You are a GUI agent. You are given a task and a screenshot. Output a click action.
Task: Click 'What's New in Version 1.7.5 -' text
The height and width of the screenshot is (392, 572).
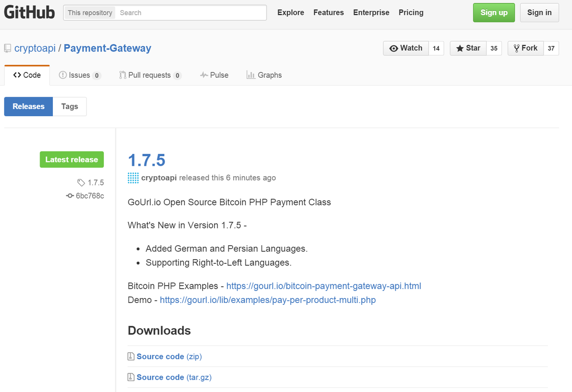(187, 225)
